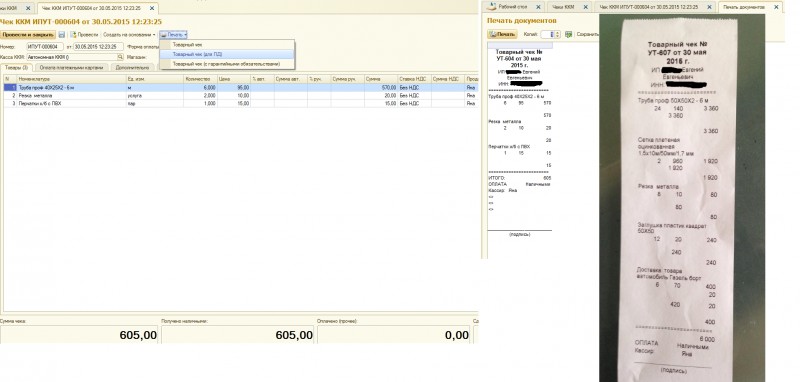
Task: Click the Печать button in Печать документов
Action: [x=503, y=34]
